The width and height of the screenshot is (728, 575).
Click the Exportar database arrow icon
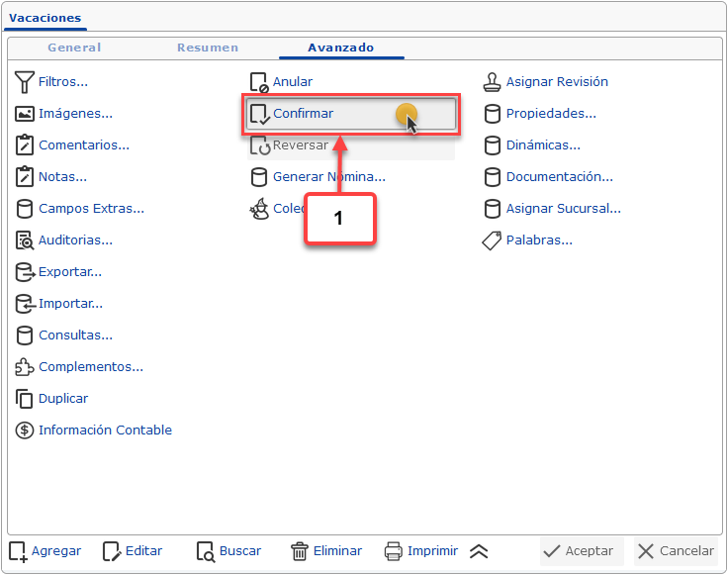(x=25, y=272)
